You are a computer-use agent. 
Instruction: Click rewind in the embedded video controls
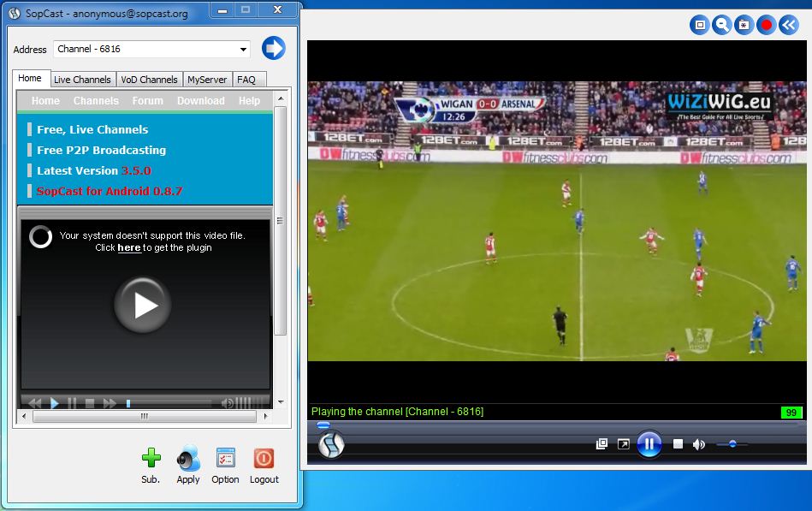click(x=35, y=402)
